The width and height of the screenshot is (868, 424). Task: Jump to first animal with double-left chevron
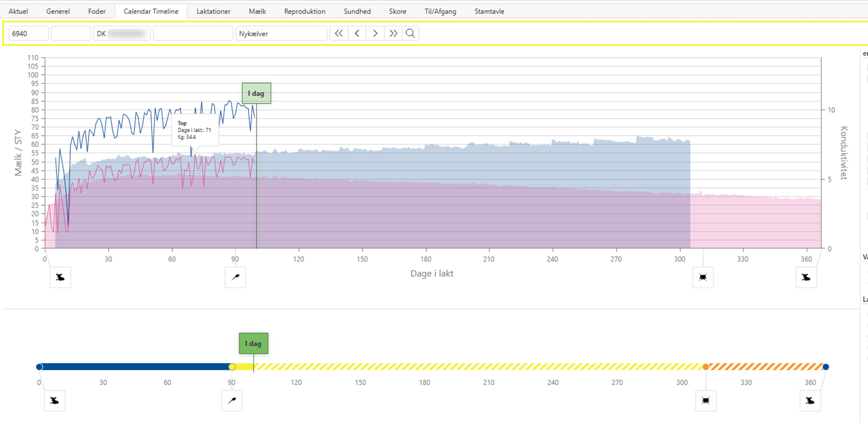339,34
